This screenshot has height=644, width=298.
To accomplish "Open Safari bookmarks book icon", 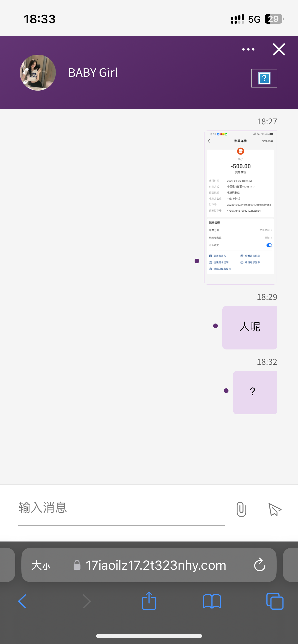I will pos(212,601).
